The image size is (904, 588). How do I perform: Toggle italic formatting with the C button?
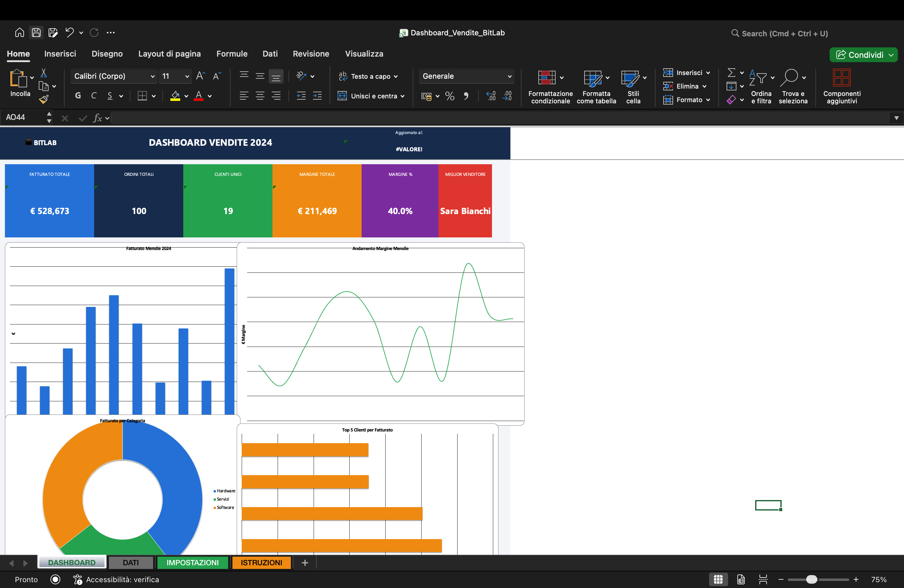[94, 95]
